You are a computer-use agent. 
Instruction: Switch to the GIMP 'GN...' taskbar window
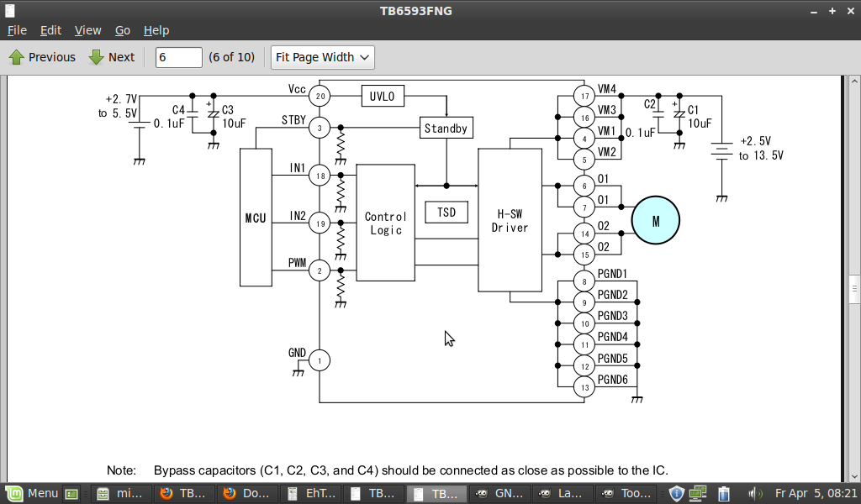click(499, 494)
